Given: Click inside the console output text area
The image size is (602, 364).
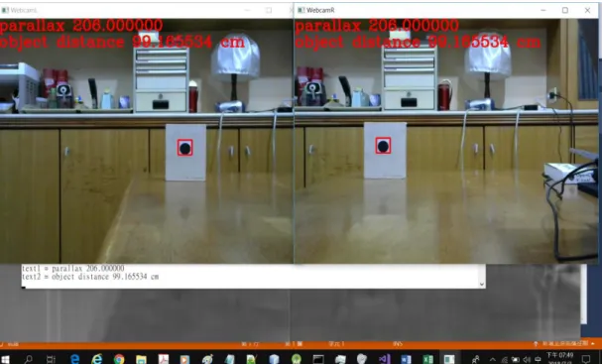Looking at the screenshot, I should (250, 276).
